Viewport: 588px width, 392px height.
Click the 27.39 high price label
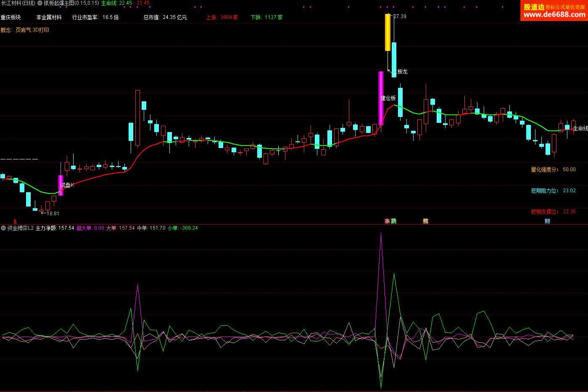pyautogui.click(x=399, y=16)
